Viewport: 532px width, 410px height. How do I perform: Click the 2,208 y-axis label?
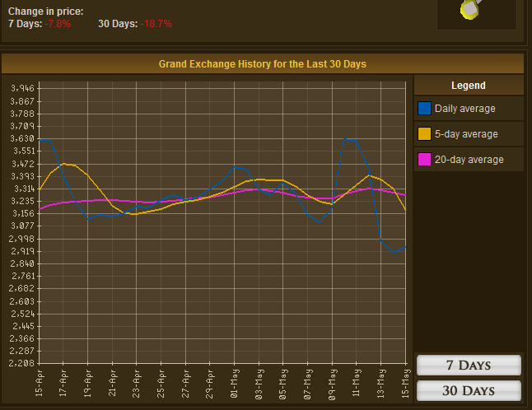coord(21,363)
